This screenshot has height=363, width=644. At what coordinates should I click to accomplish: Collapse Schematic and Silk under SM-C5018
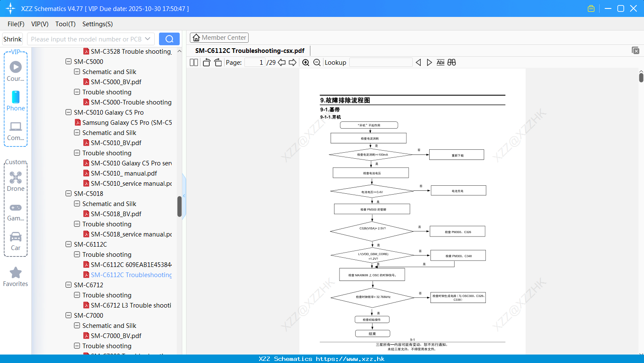(x=77, y=203)
